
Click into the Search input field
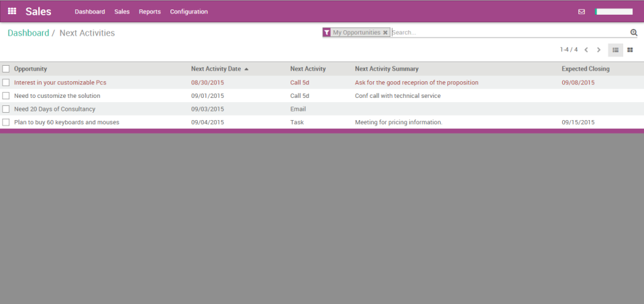tap(508, 32)
